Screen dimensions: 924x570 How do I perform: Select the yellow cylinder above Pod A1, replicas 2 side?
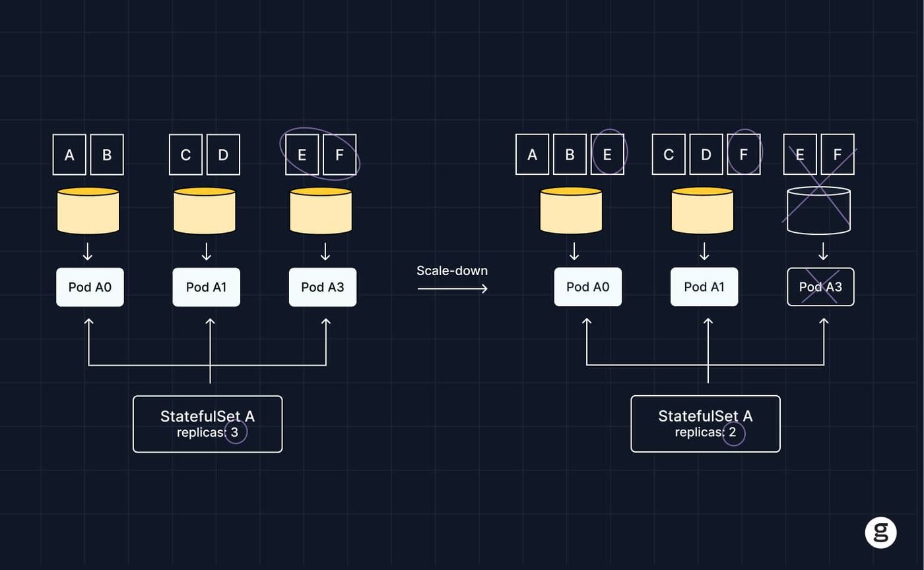702,211
